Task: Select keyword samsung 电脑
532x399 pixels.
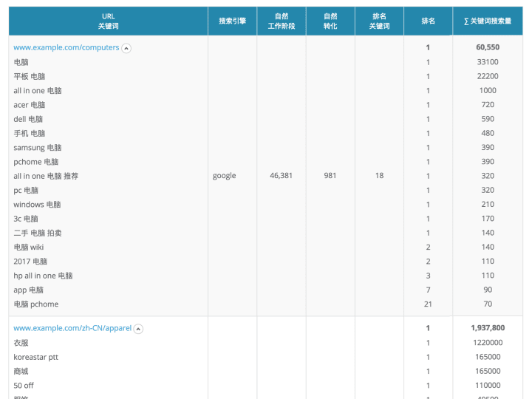Action: click(38, 148)
